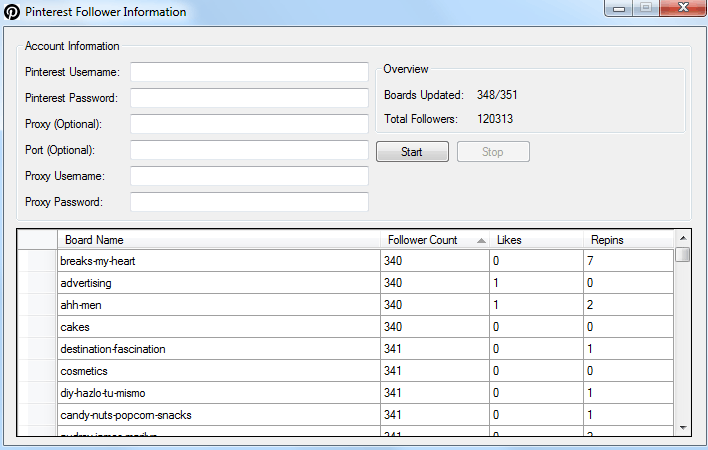The width and height of the screenshot is (708, 450).
Task: Select the destination-fascination board cell
Action: (219, 349)
